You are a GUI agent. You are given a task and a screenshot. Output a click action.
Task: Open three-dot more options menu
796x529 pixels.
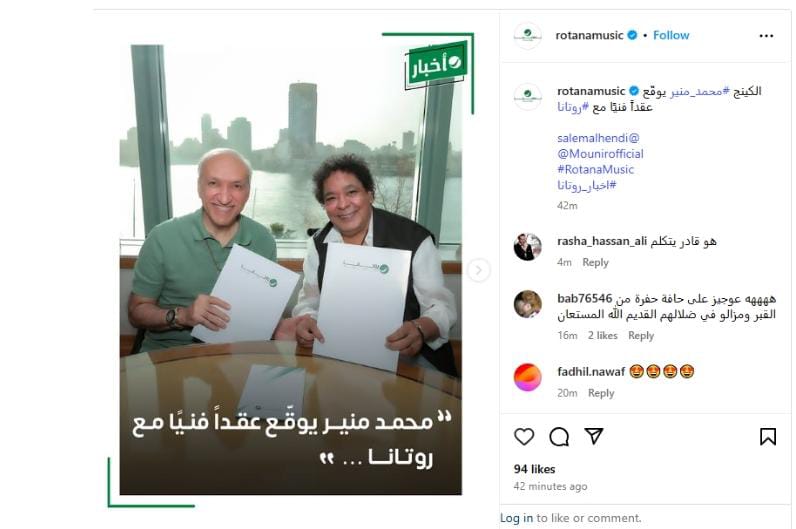point(766,36)
